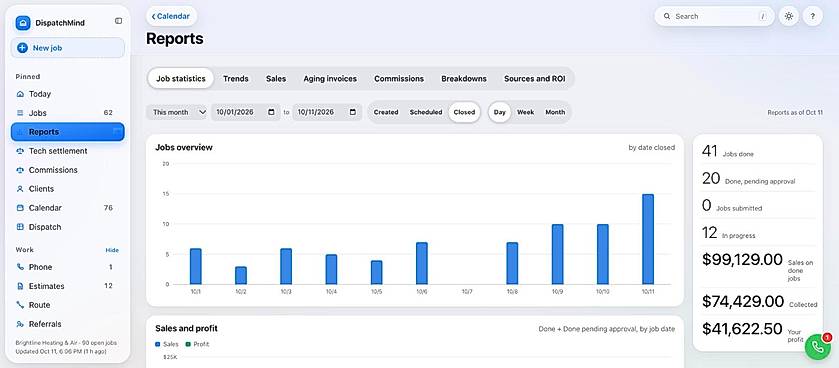Screen dimensions: 839x368
Task: Click the Commissions sidebar icon
Action: 20,170
